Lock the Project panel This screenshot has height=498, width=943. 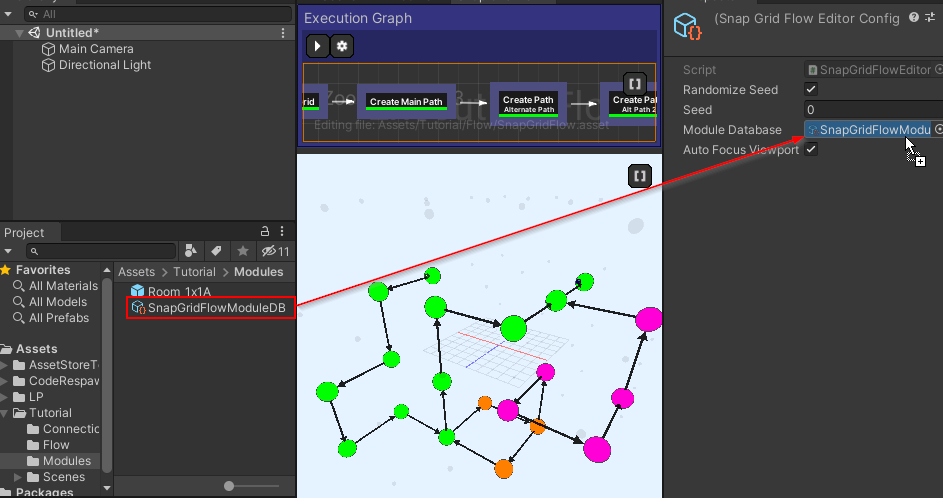pyautogui.click(x=265, y=232)
